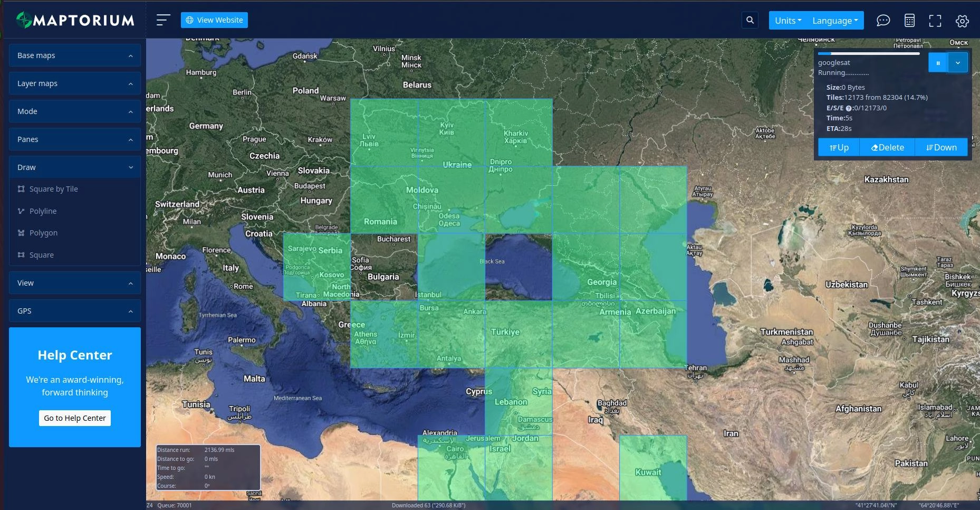Click the Downloaded 63 status bar text

click(428, 505)
